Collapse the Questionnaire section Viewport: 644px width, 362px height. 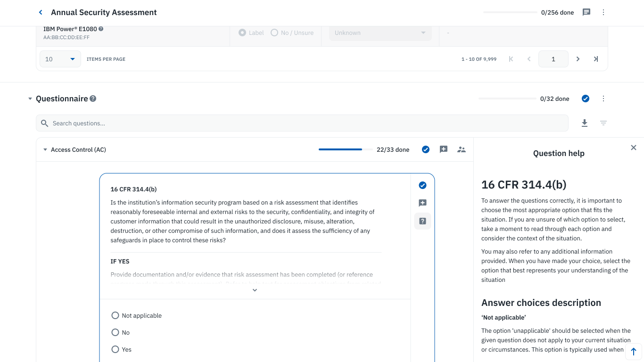[30, 99]
